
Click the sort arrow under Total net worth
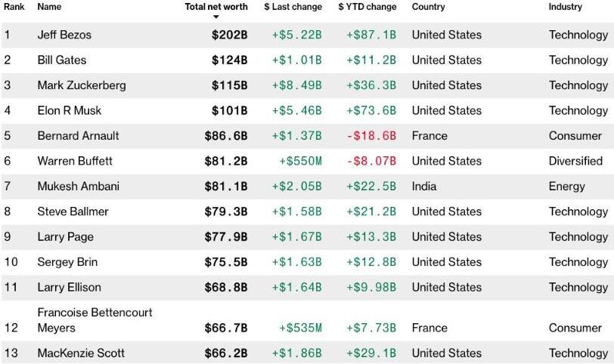[x=216, y=17]
